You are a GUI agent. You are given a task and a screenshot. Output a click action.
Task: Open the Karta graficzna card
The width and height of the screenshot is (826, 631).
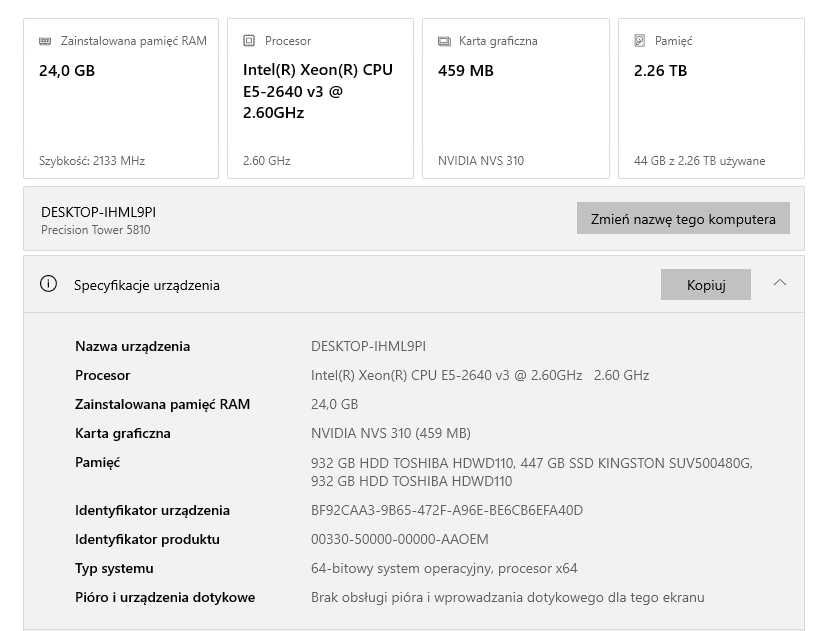pyautogui.click(x=516, y=98)
